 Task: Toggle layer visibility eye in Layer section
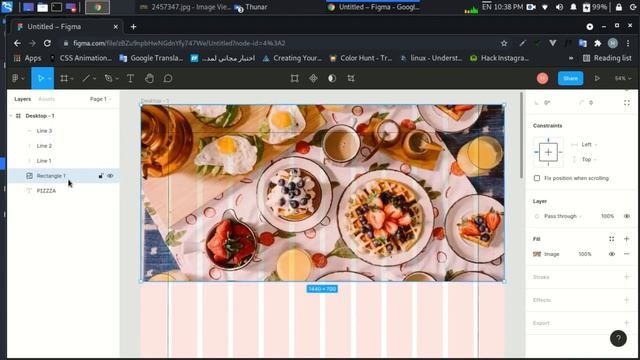[x=627, y=216]
